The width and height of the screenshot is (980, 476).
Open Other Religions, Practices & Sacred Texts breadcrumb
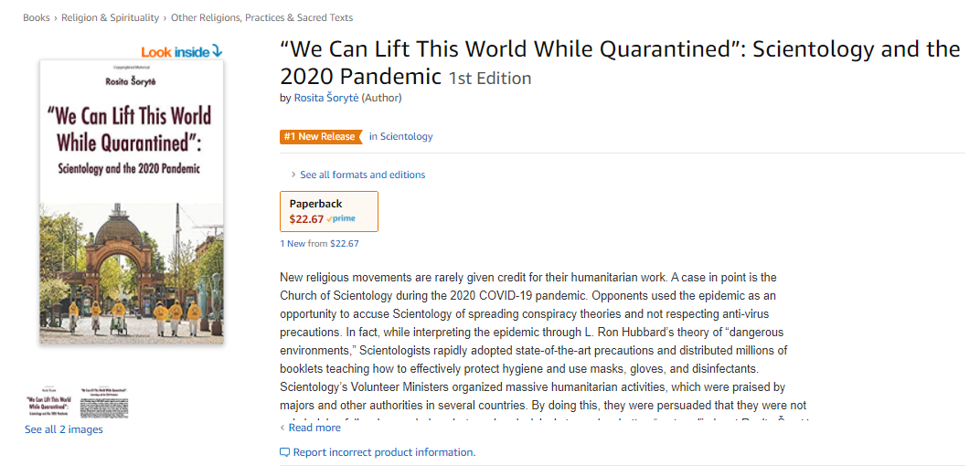point(261,17)
